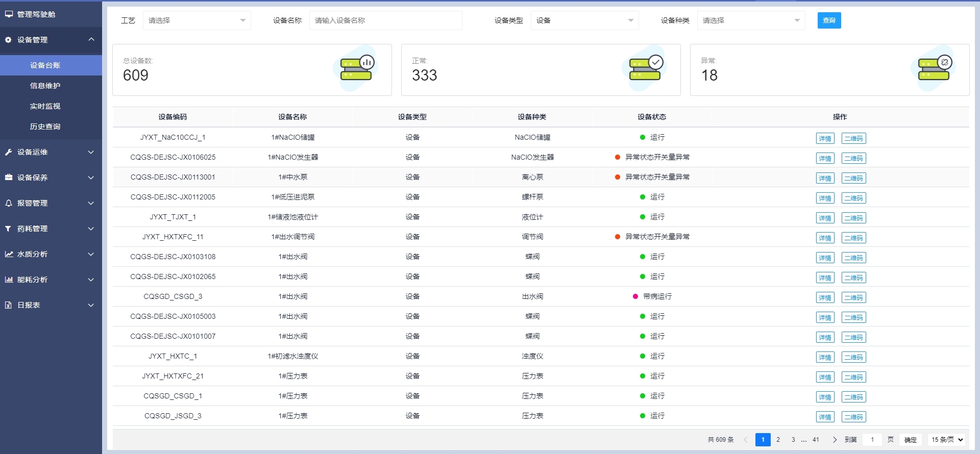
Task: Click the gear icon beside 设备管理
Action: tap(8, 40)
